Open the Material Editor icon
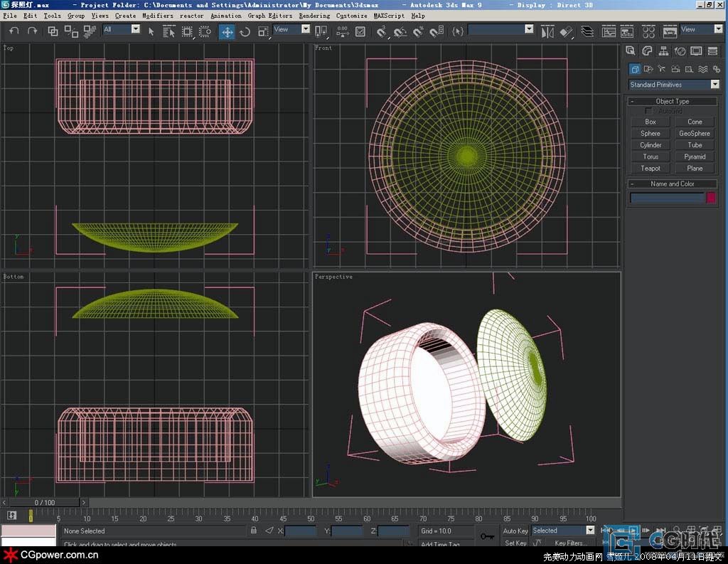 [x=648, y=31]
